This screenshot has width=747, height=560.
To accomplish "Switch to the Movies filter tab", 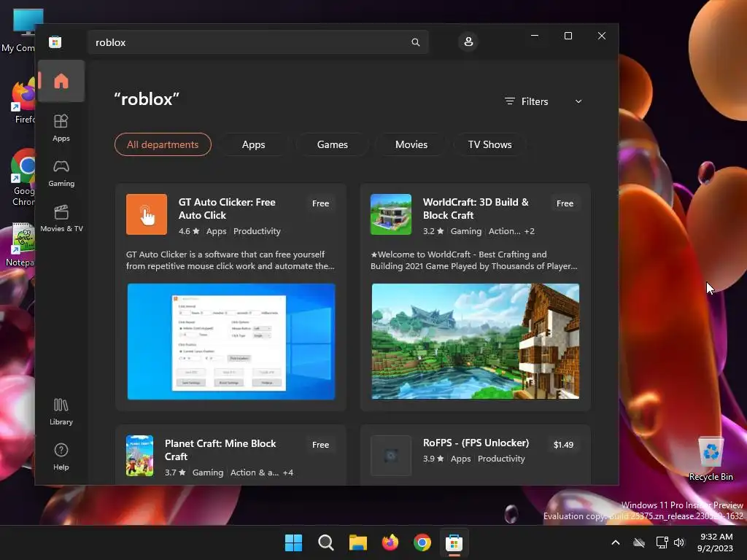I will 411,144.
